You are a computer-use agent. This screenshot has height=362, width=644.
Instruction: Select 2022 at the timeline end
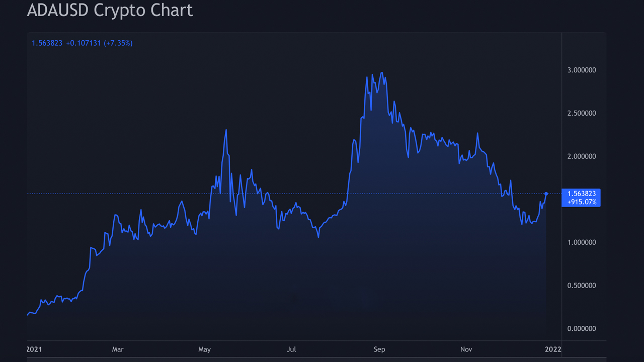[554, 349]
